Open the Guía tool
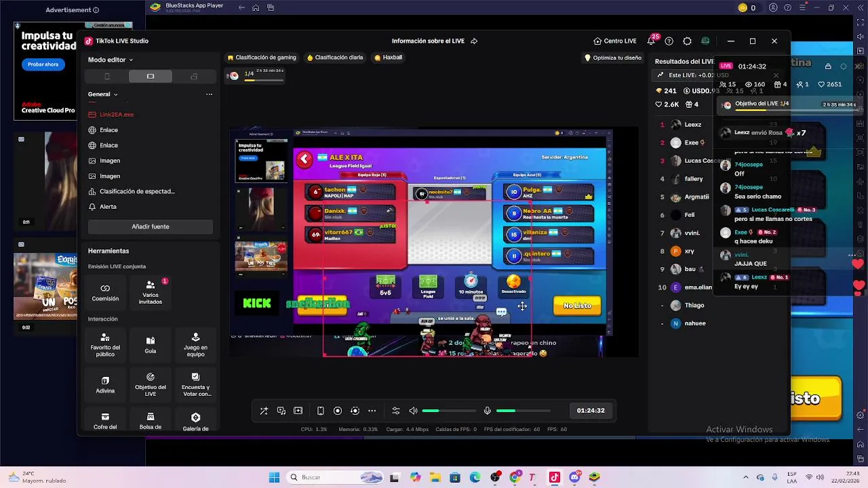868x488 pixels. click(x=151, y=344)
